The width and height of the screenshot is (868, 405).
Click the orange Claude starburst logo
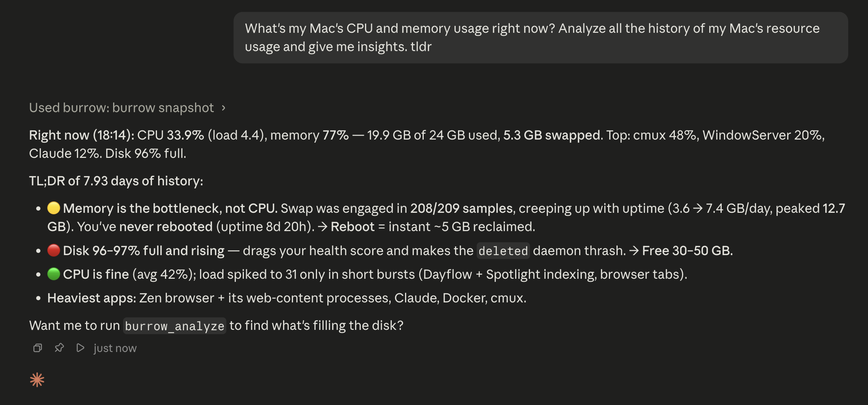(x=37, y=380)
